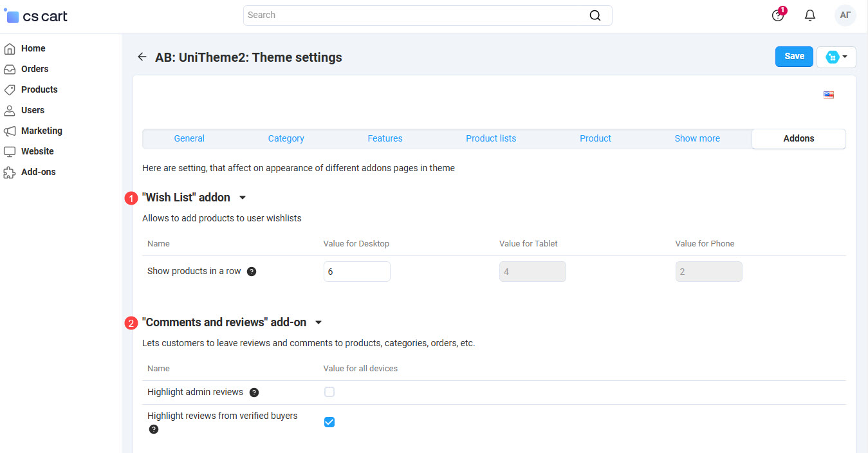The height and width of the screenshot is (453, 868).
Task: Open Orders in the sidebar
Action: pyautogui.click(x=35, y=69)
